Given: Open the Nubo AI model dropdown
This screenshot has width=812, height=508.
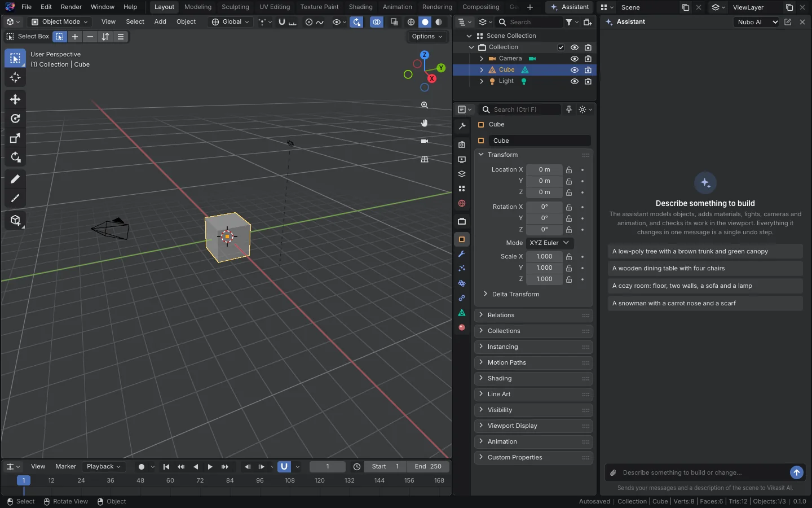Looking at the screenshot, I should click(x=757, y=22).
